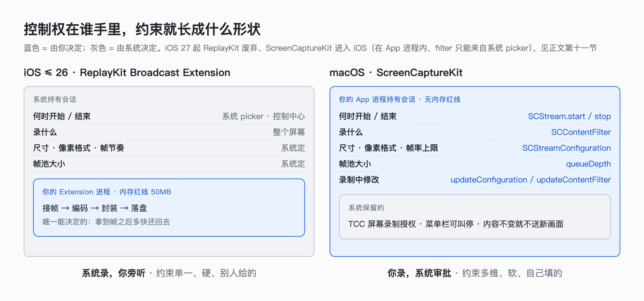
Task: Click TCC 屏幕录制授权 · 菜单栏可叫停 line
Action: pos(456,224)
